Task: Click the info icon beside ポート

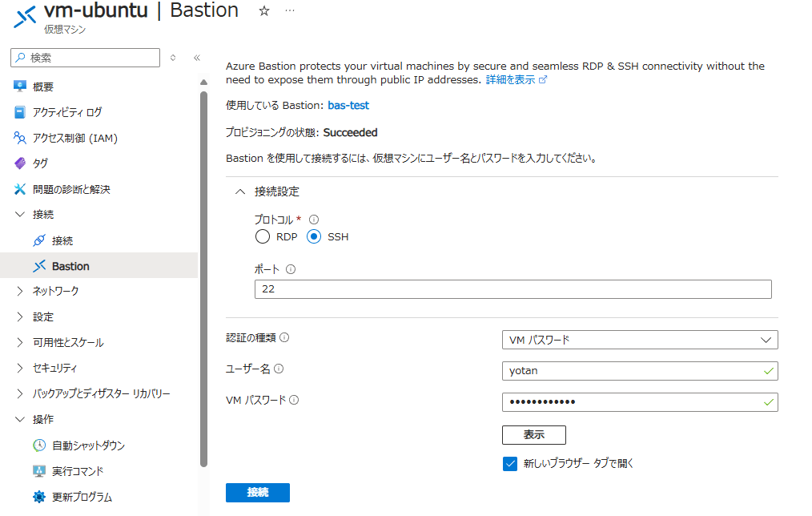Action: click(291, 269)
